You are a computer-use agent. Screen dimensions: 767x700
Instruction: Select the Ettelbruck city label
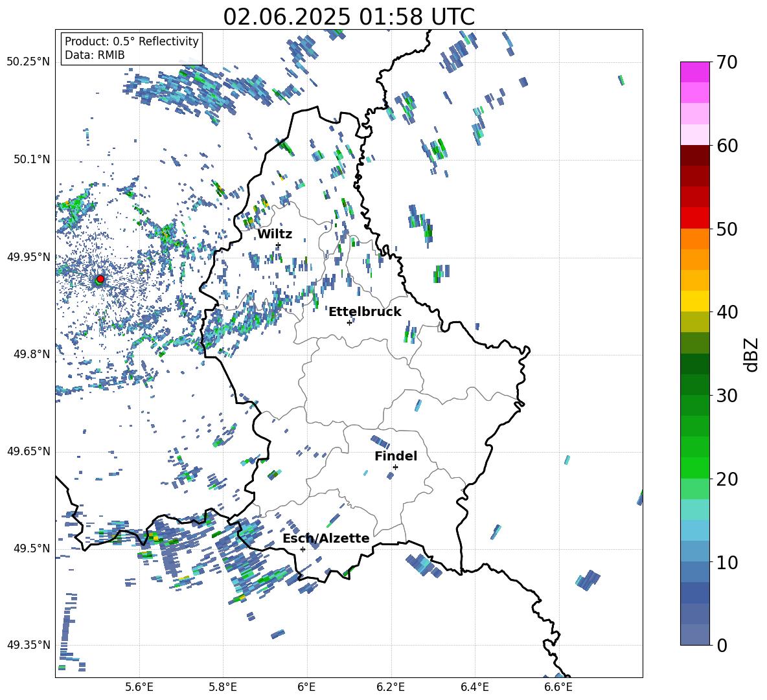(x=365, y=312)
